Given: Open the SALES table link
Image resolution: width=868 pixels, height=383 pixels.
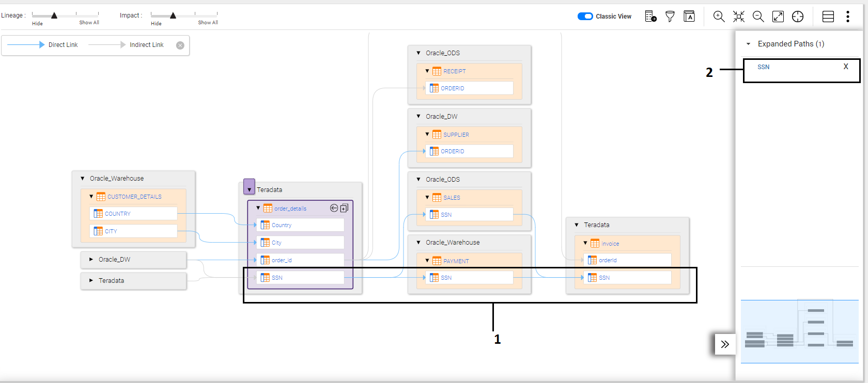Looking at the screenshot, I should pyautogui.click(x=452, y=198).
